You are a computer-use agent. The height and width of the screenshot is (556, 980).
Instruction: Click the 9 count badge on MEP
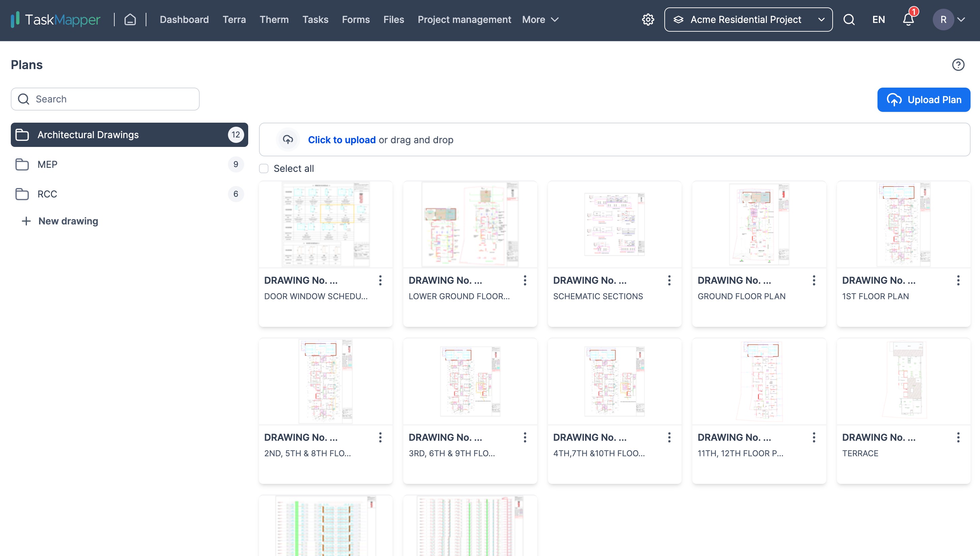click(x=236, y=164)
